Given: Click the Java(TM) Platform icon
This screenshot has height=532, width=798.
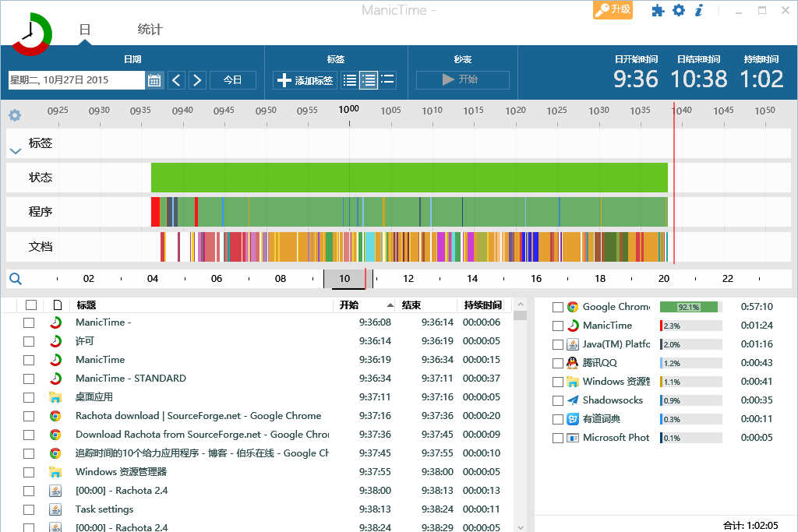Looking at the screenshot, I should [573, 344].
